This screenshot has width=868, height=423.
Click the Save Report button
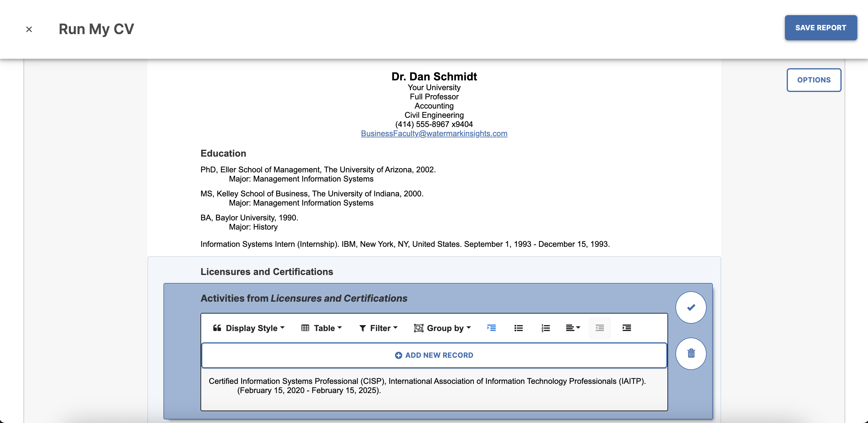pyautogui.click(x=821, y=28)
